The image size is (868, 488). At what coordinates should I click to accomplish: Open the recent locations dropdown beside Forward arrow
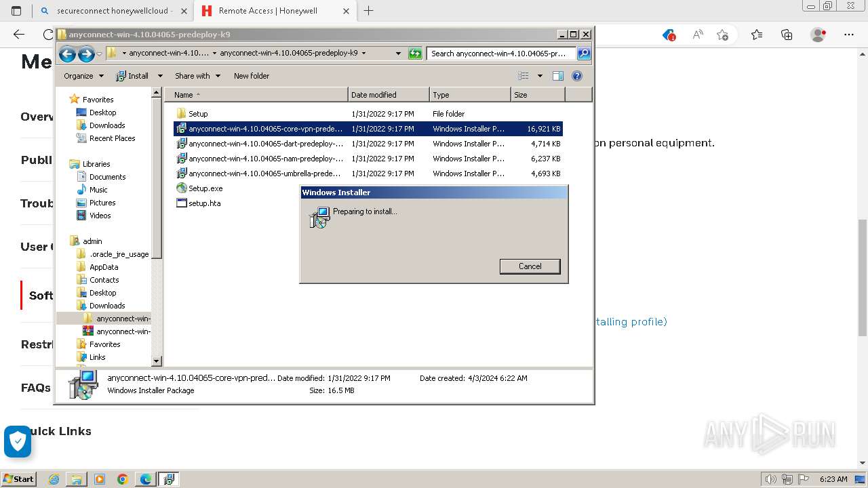[x=100, y=54]
